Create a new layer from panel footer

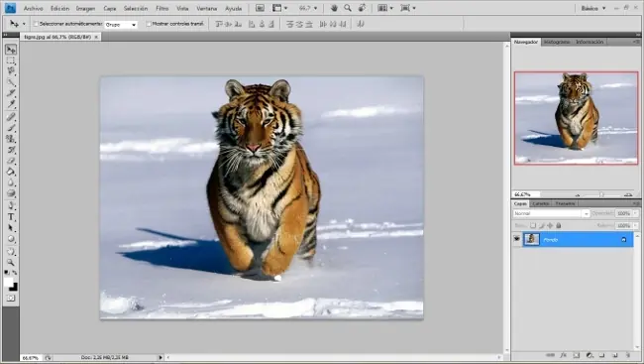tap(615, 355)
